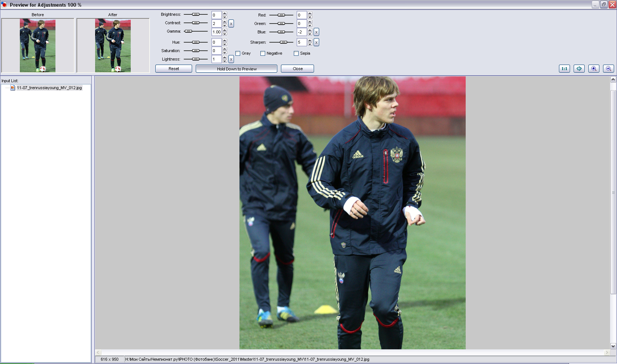Viewport: 617px width, 364px height.
Task: Click the preview's vertical scrollbar up arrow
Action: coord(613,79)
